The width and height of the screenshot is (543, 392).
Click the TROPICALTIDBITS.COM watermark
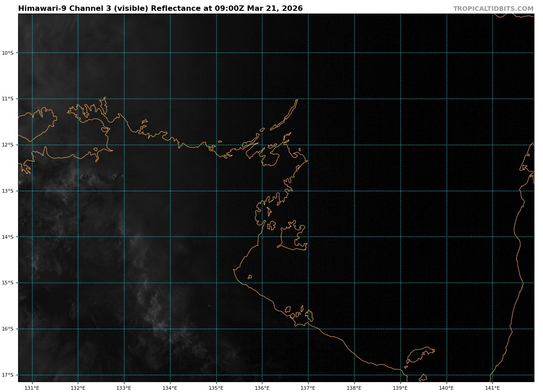click(x=493, y=9)
